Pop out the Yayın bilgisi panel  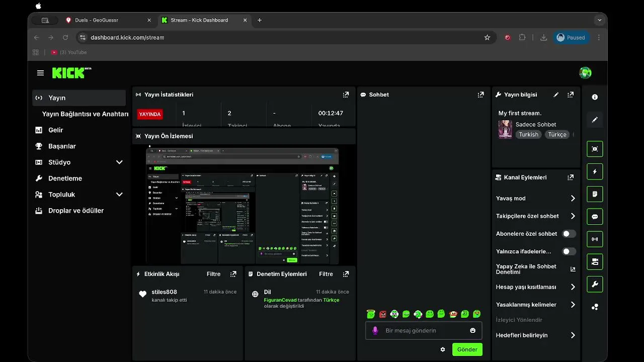(570, 95)
